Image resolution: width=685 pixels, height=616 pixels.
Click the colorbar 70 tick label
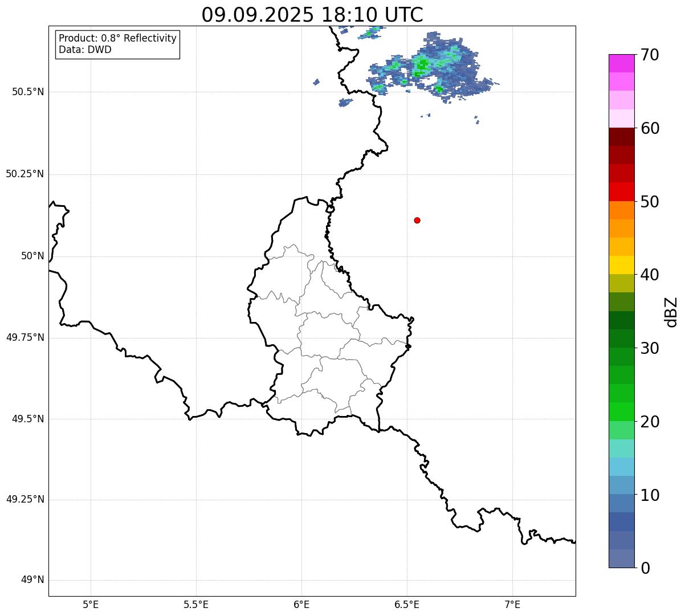[650, 55]
